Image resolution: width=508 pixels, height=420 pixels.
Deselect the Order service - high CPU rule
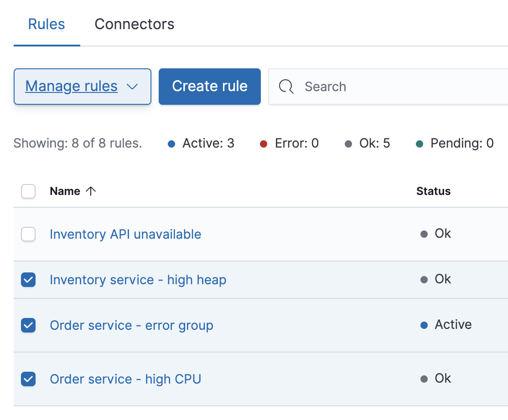28,379
